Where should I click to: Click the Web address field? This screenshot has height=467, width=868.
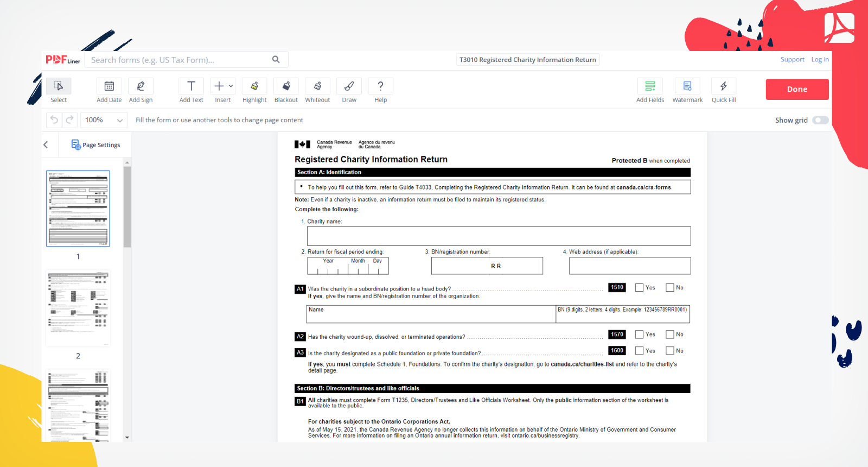[630, 266]
